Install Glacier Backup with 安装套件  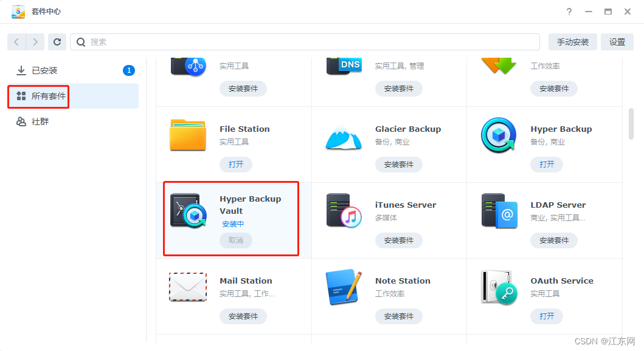pos(398,165)
